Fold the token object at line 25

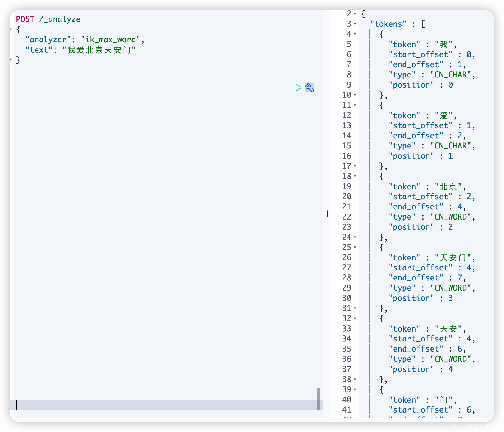(x=355, y=247)
